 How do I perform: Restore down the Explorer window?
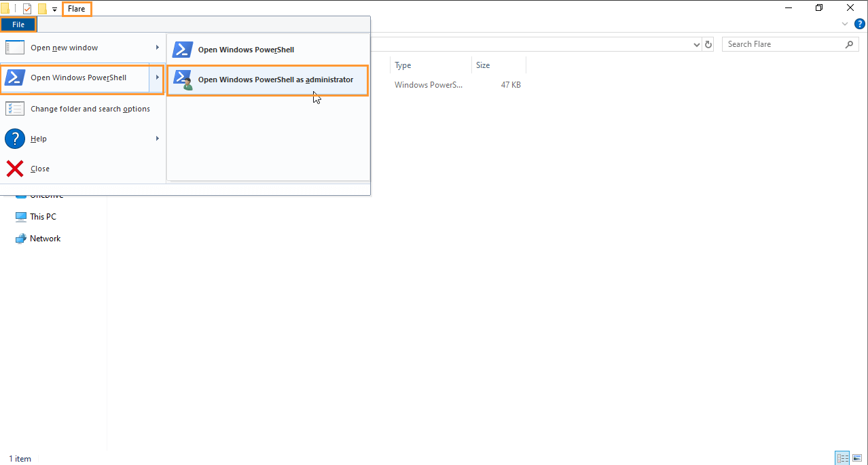point(819,8)
